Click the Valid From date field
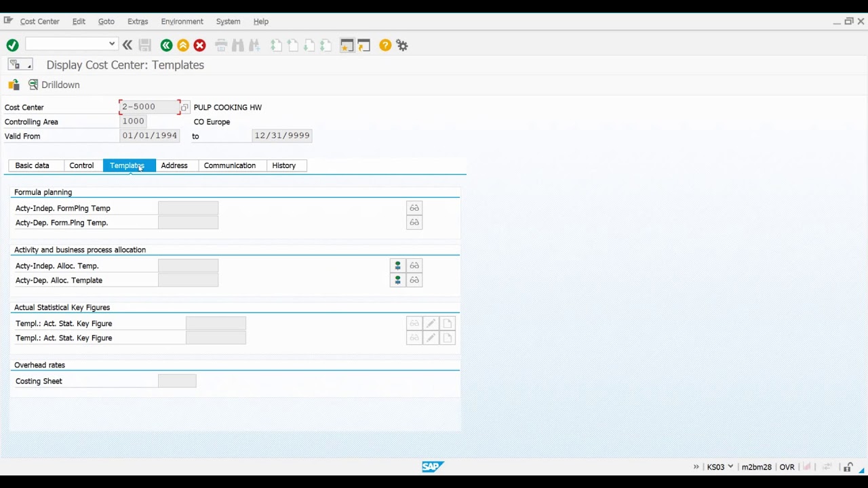 (150, 136)
